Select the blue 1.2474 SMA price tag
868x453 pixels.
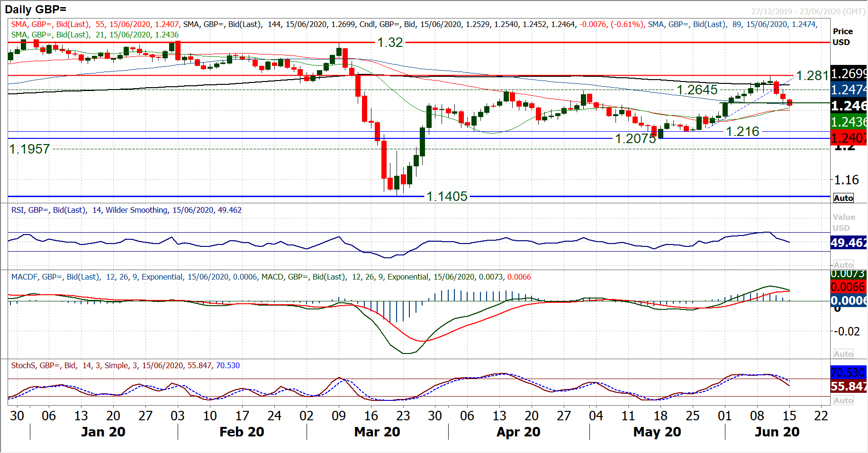tap(849, 90)
